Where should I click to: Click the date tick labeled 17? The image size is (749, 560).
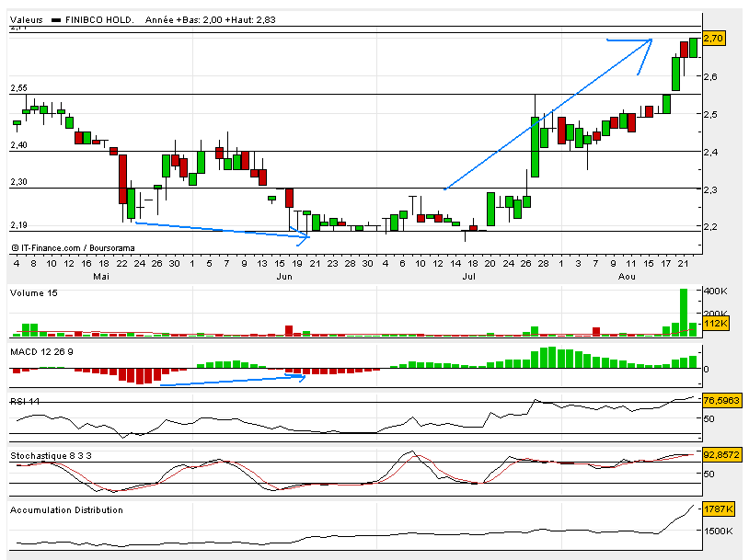(666, 264)
